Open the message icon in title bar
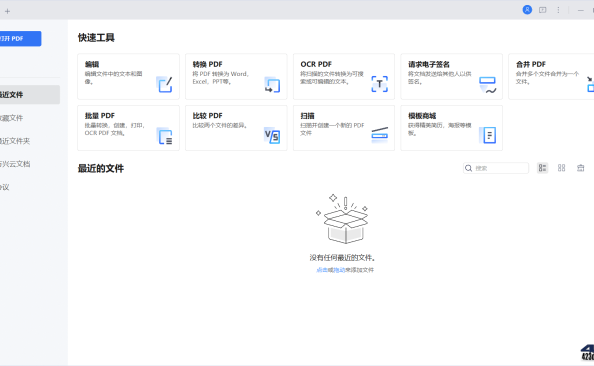Viewport: 594px width, 366px height. 542,10
